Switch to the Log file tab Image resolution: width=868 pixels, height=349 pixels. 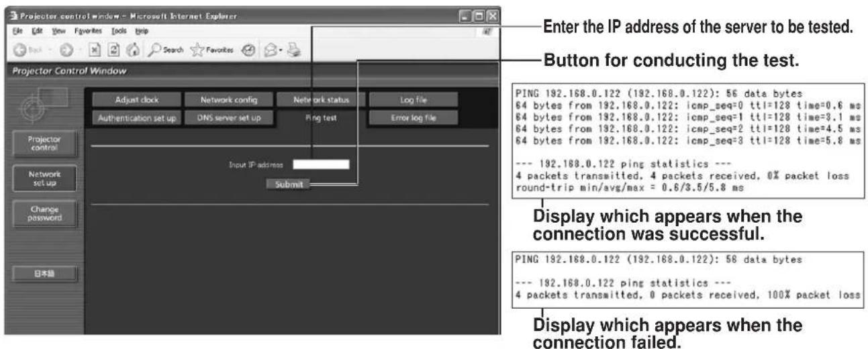click(414, 100)
